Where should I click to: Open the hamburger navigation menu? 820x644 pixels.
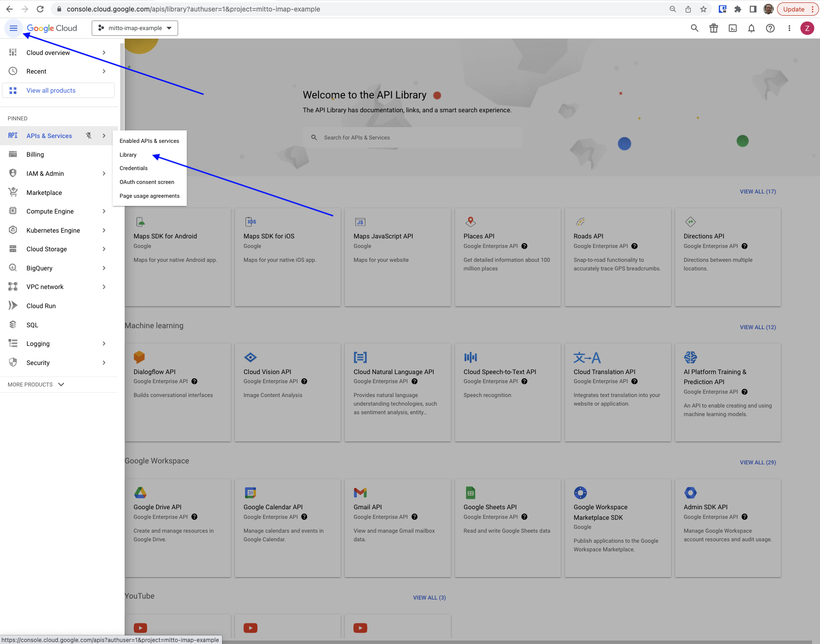13,28
